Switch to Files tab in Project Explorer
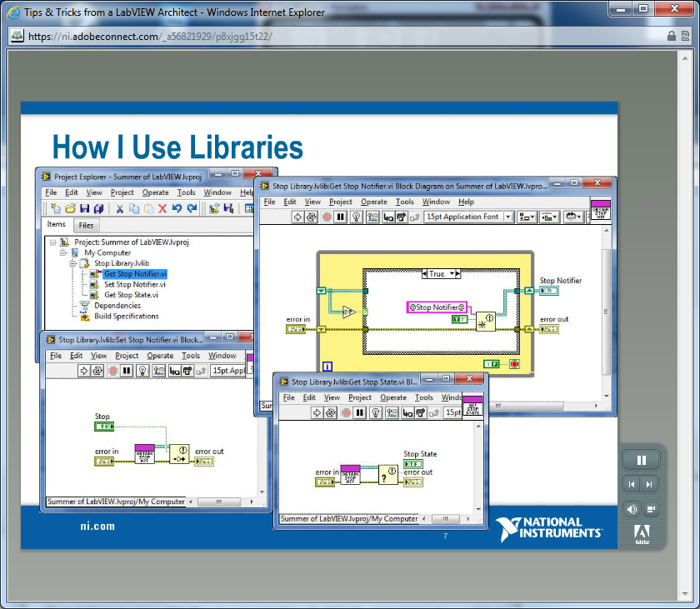Screen dimensions: 700x609 (86, 225)
